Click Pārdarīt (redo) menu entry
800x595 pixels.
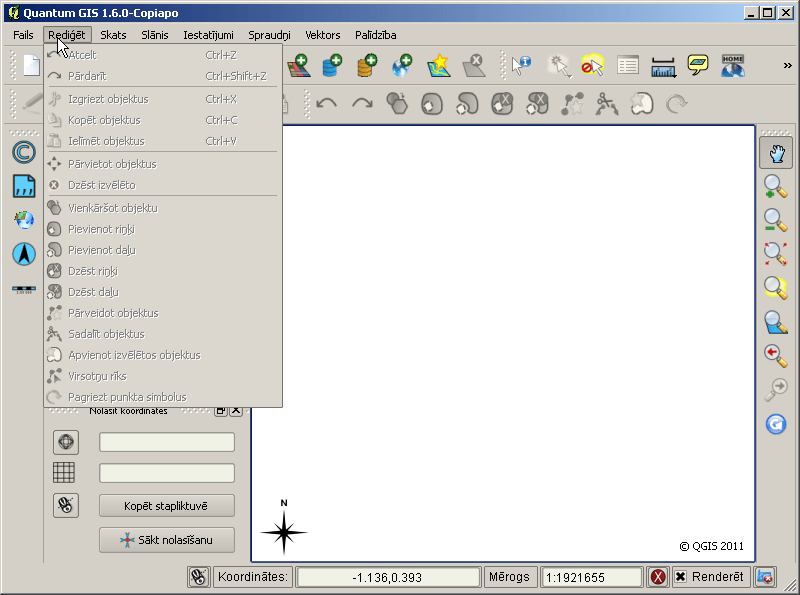coord(163,76)
